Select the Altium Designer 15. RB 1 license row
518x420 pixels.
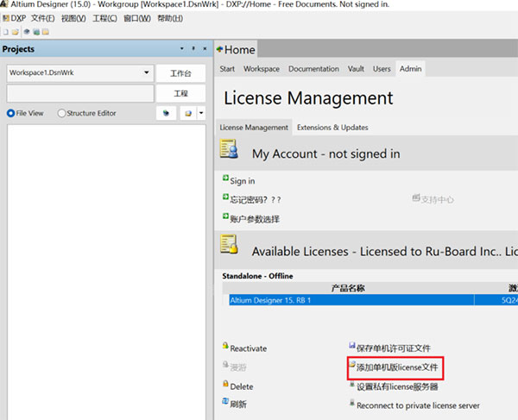coord(351,300)
